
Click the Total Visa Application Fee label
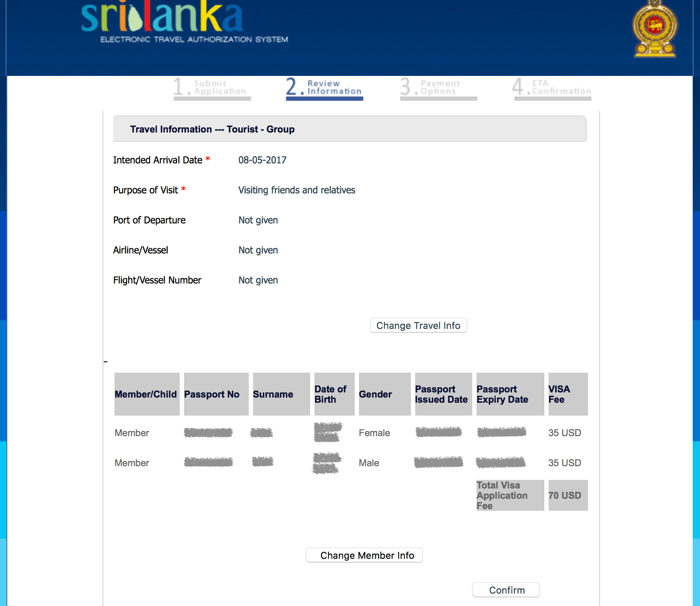[x=510, y=495]
